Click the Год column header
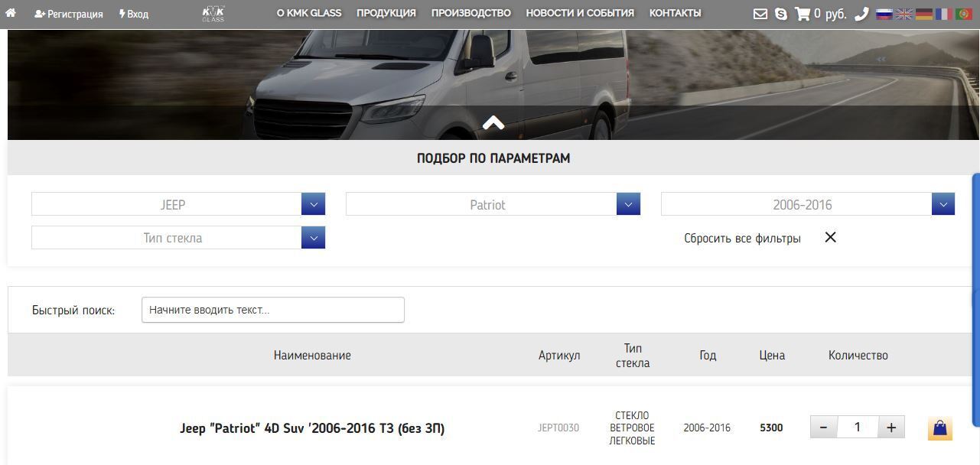The width and height of the screenshot is (980, 465). [x=708, y=355]
